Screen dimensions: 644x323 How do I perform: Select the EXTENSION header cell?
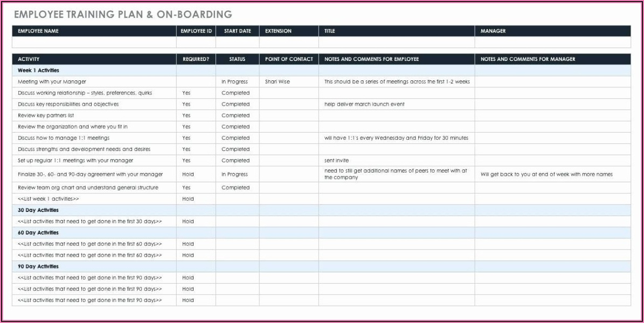click(289, 31)
